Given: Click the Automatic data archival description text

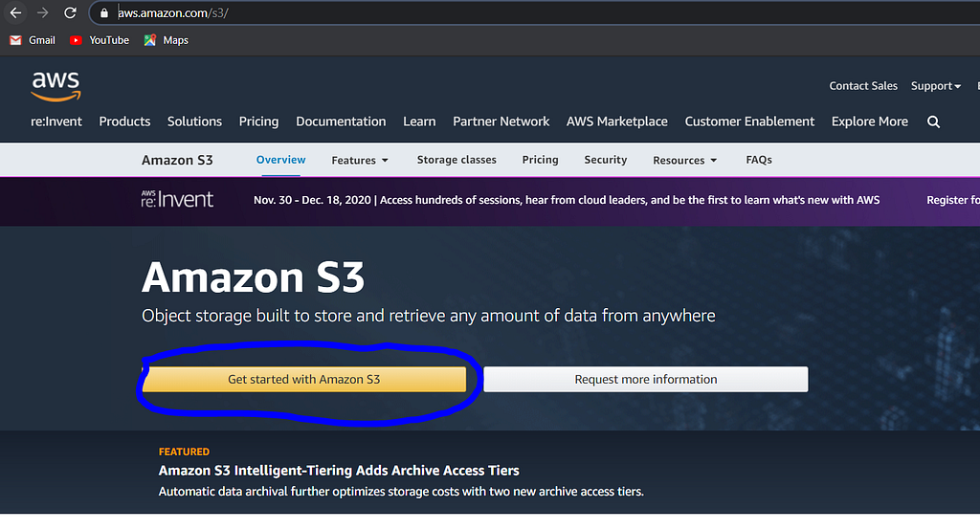Looking at the screenshot, I should point(401,492).
